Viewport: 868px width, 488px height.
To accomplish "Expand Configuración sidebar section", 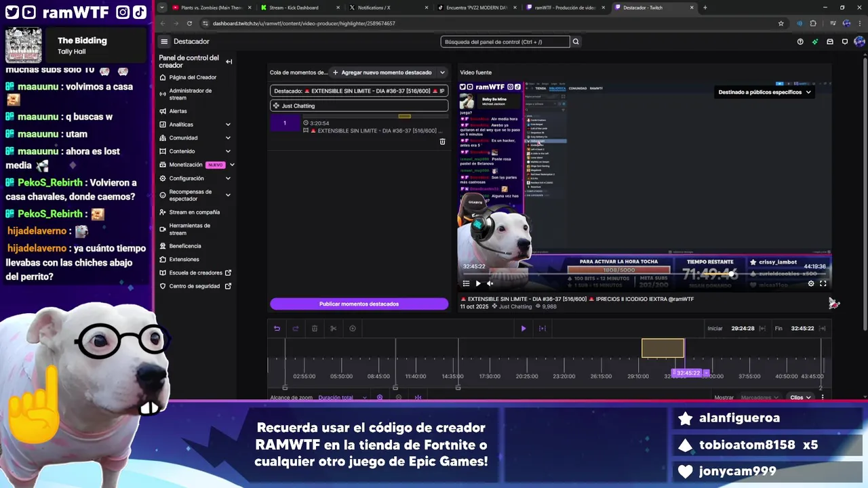I will click(x=228, y=179).
